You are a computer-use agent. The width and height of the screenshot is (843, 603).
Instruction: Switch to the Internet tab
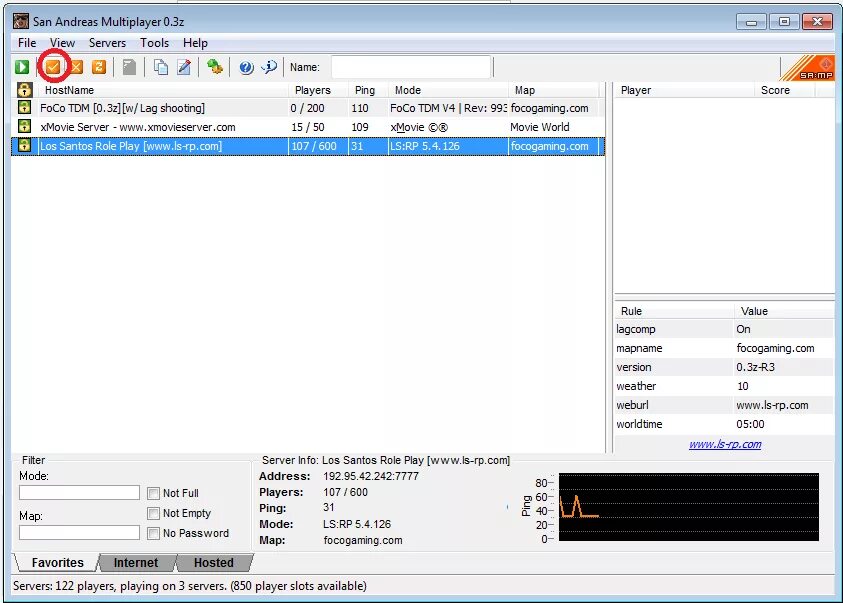(136, 563)
